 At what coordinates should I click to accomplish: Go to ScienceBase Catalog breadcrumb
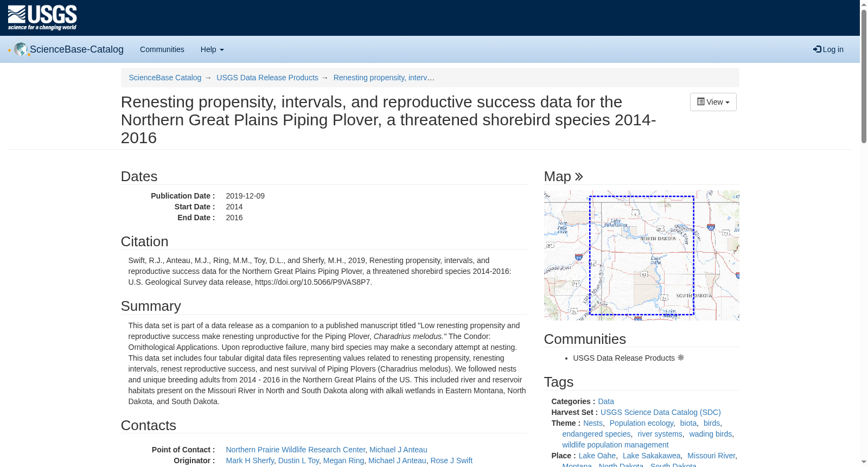click(x=165, y=78)
